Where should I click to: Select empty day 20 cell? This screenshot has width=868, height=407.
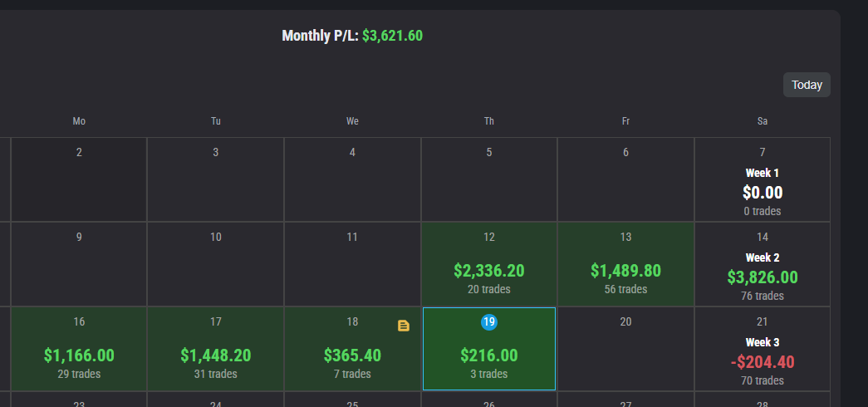pos(625,349)
